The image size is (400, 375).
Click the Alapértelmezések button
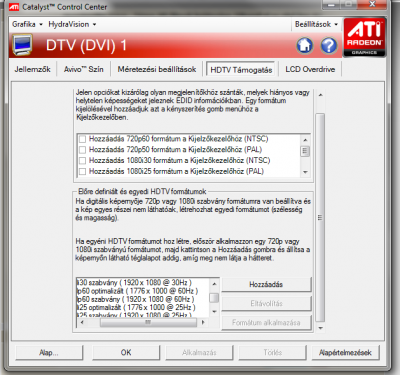tap(345, 353)
